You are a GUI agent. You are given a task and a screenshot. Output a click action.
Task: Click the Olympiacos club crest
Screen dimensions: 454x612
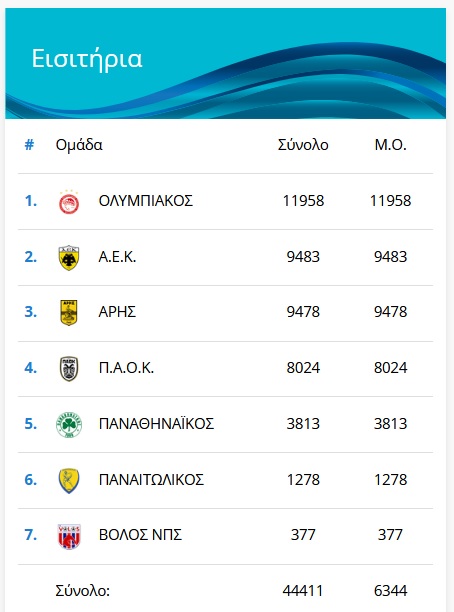click(69, 202)
